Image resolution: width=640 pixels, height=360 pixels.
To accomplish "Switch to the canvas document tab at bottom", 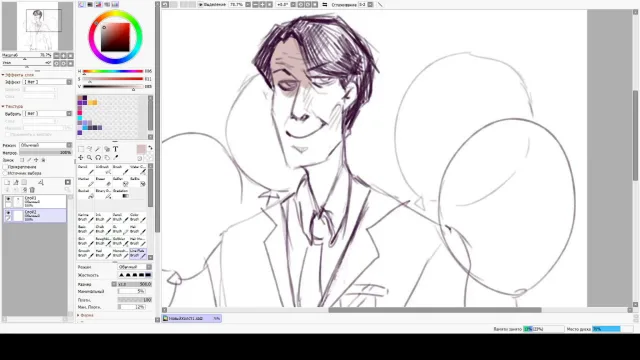I will click(192, 318).
